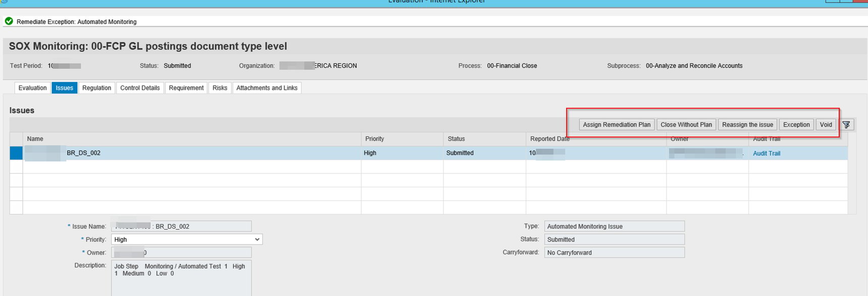868x296 pixels.
Task: Click Reassign the issue button
Action: [747, 125]
